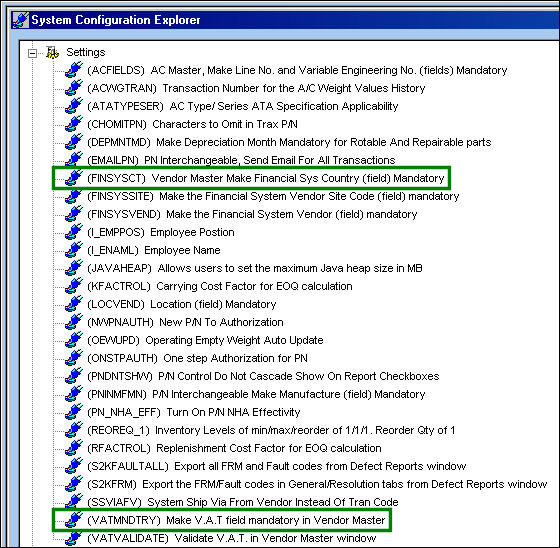The height and width of the screenshot is (548, 560).
Task: Click the switch icon beside KFACTROL
Action: pyautogui.click(x=74, y=286)
